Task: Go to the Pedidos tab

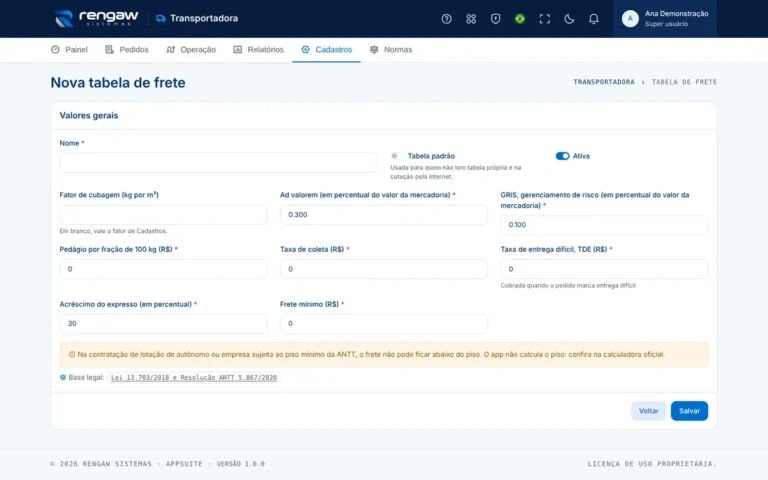Action: tap(127, 49)
